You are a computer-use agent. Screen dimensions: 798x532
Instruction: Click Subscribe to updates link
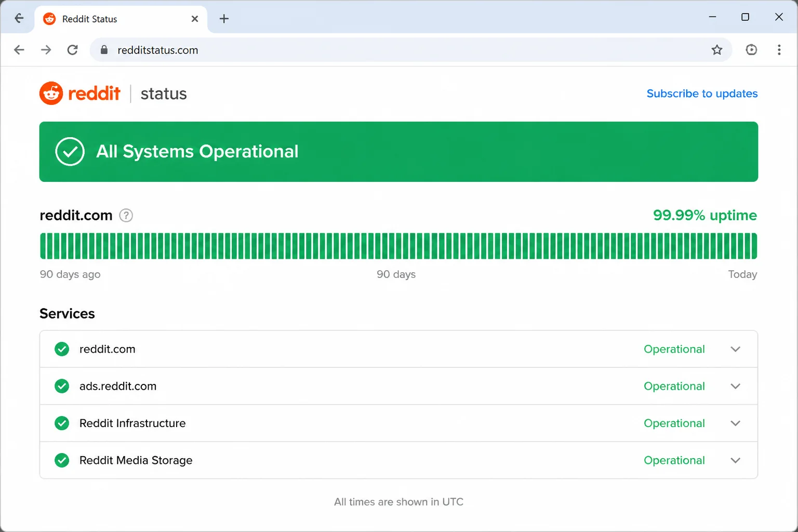pyautogui.click(x=702, y=94)
